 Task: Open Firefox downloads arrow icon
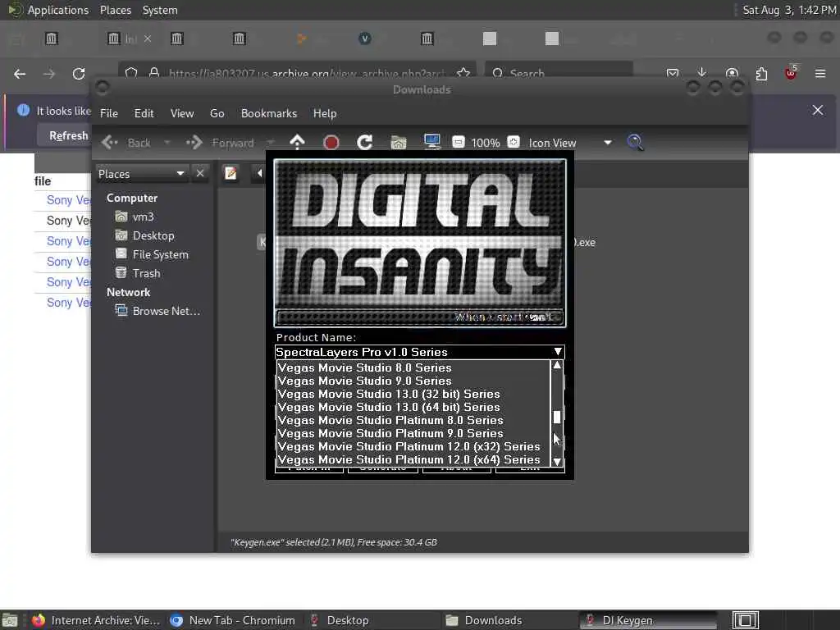point(702,72)
